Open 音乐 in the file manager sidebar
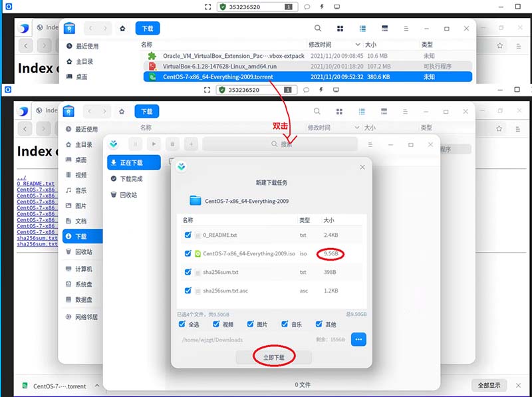Screen dimensions: 532x397 (x=80, y=190)
